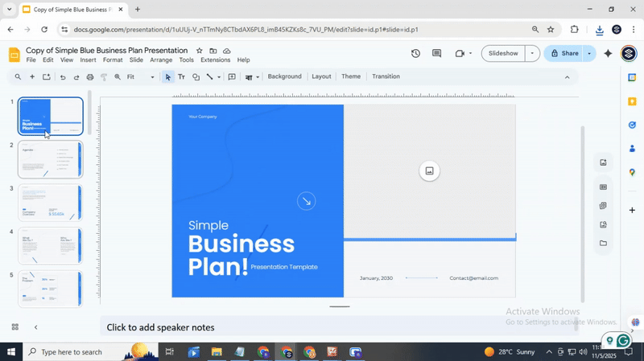Open the Arrange menu

click(161, 60)
